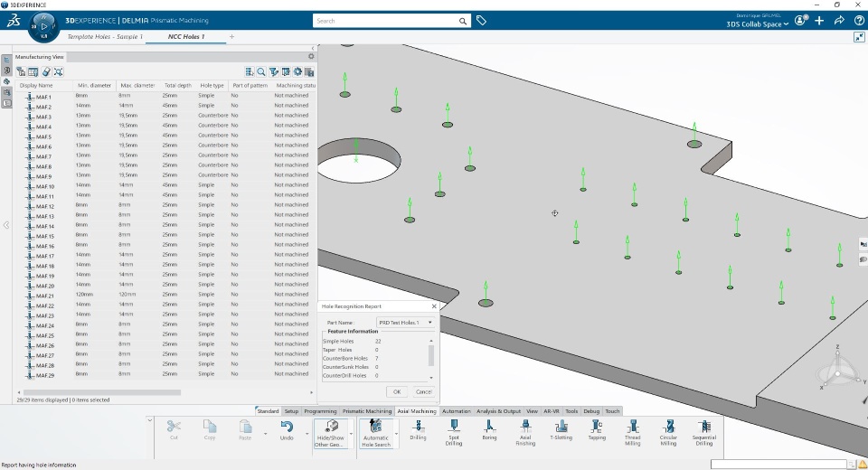The height and width of the screenshot is (470, 868).
Task: Click the tag icon beside the search bar
Action: tap(481, 21)
